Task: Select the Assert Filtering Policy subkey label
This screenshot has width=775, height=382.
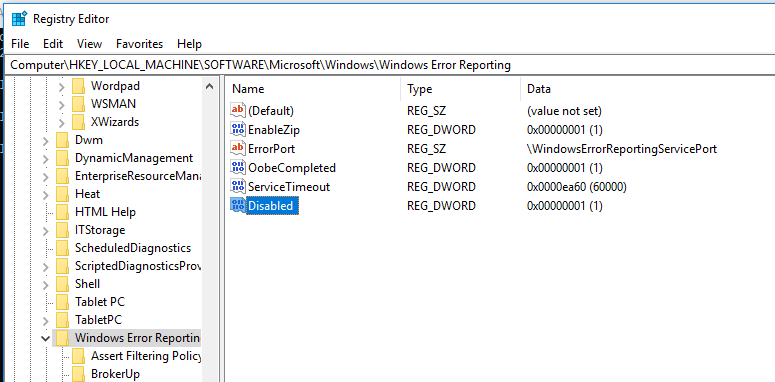Action: pos(146,356)
